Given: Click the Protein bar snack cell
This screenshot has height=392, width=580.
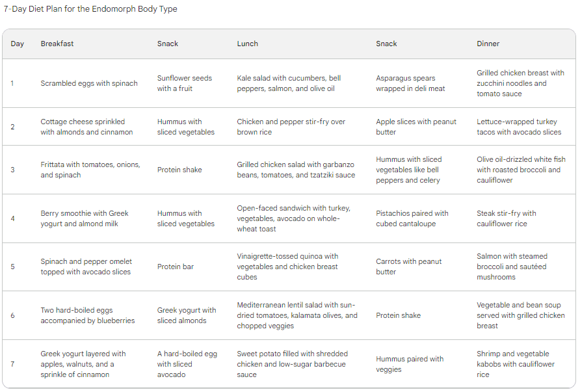Looking at the screenshot, I should coord(176,267).
